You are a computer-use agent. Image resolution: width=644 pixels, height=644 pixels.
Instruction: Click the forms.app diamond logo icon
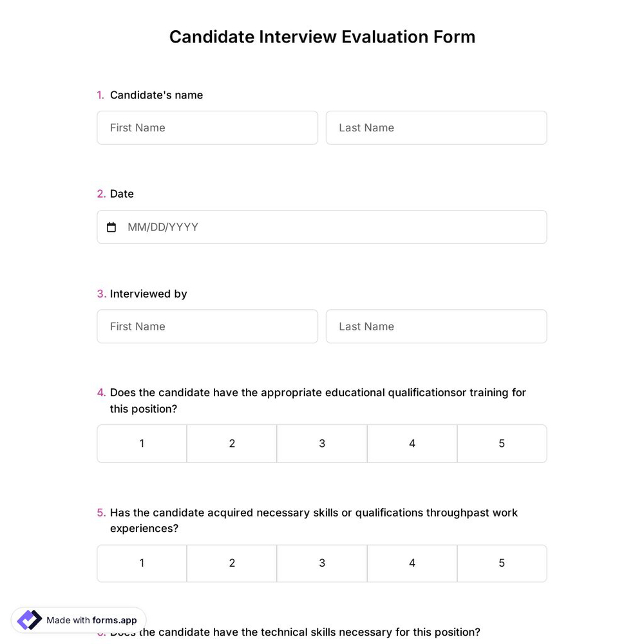click(29, 620)
